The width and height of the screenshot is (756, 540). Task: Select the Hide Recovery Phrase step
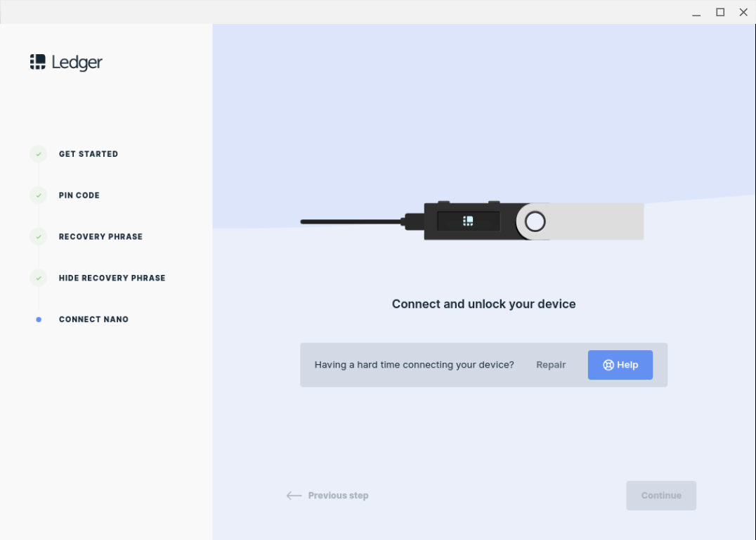[x=112, y=278]
